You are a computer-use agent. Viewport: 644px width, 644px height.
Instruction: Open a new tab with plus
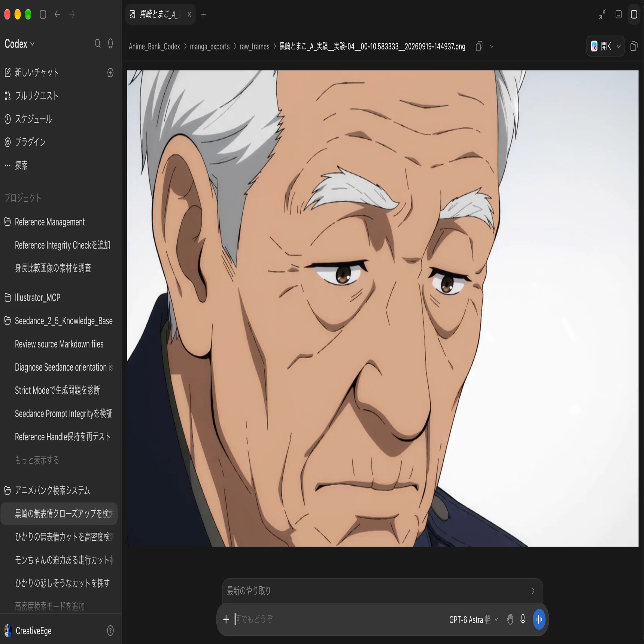coord(204,15)
